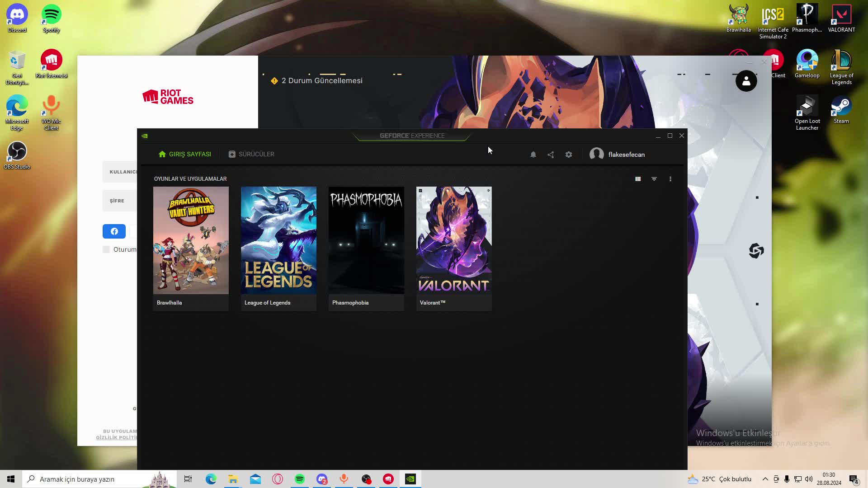Switch to the SÜRÜCÜLER tab
Screen dimensions: 868x488
251,154
